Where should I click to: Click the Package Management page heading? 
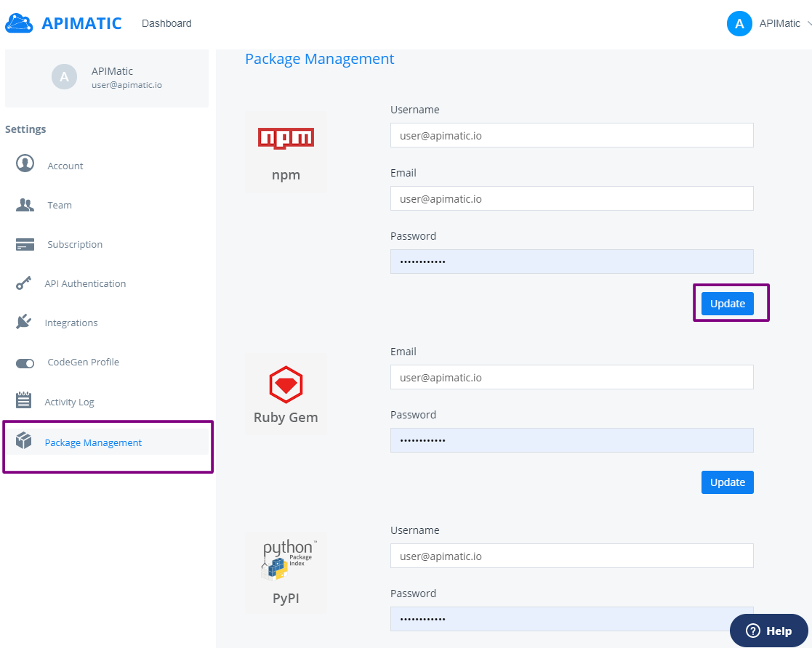click(x=320, y=59)
